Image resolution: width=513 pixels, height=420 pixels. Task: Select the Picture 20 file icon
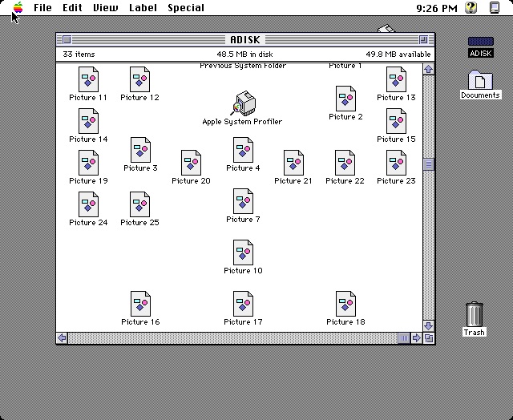point(191,163)
